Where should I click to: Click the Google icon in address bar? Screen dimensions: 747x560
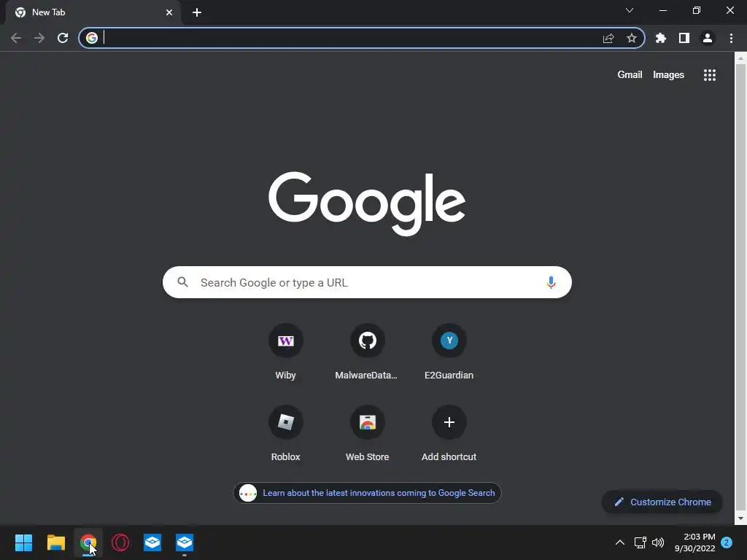[x=92, y=38]
